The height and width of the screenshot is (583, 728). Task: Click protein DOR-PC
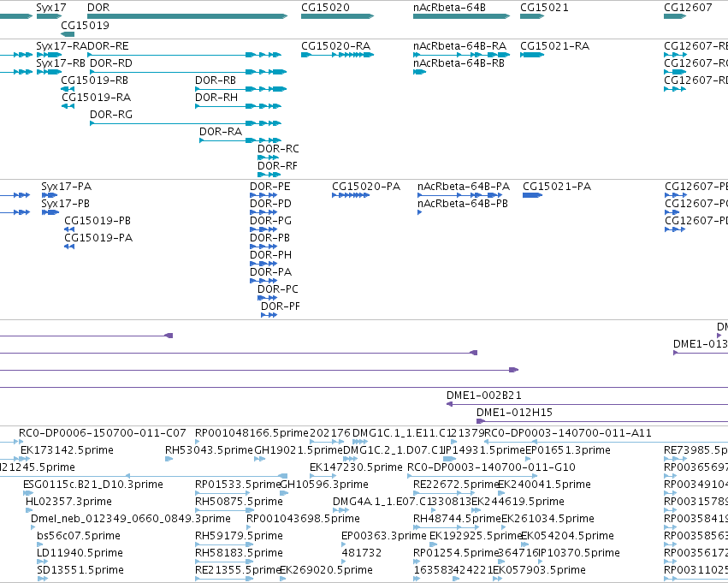coord(268,298)
